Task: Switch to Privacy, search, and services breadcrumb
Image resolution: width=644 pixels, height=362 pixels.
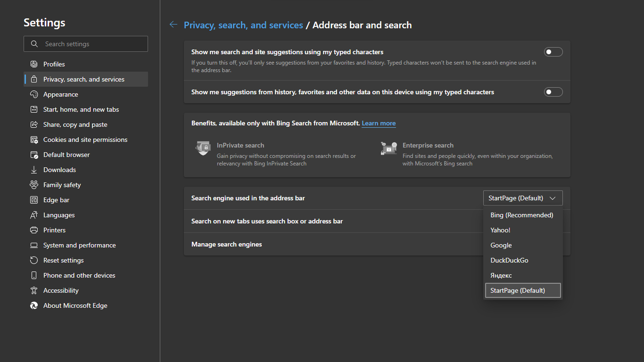Action: [x=244, y=25]
